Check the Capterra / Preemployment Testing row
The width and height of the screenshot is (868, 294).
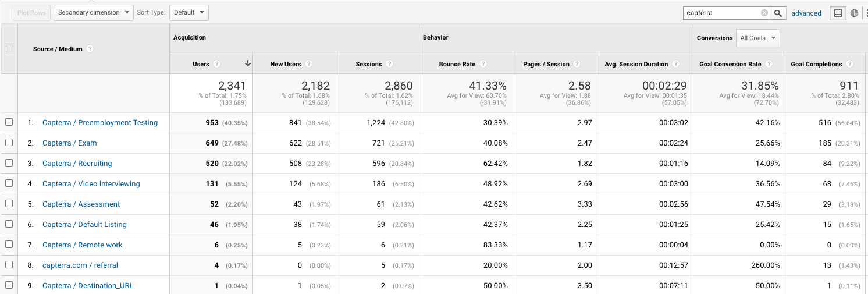[x=9, y=122]
